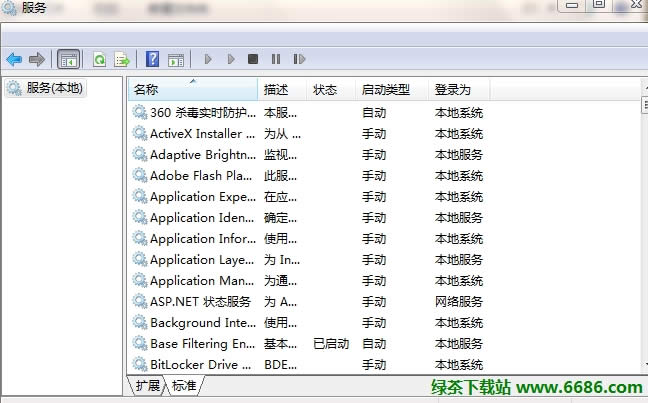Click the Restart Service icon
648x403 pixels.
point(299,60)
